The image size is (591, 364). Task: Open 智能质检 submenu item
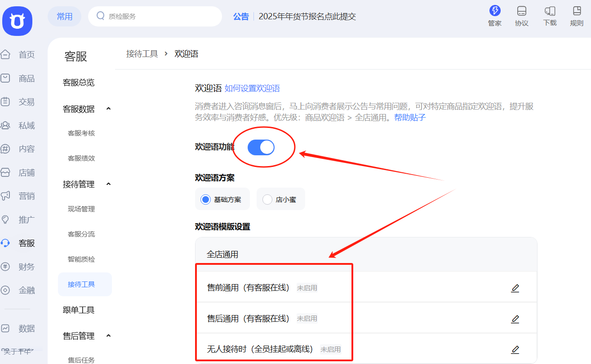click(81, 259)
